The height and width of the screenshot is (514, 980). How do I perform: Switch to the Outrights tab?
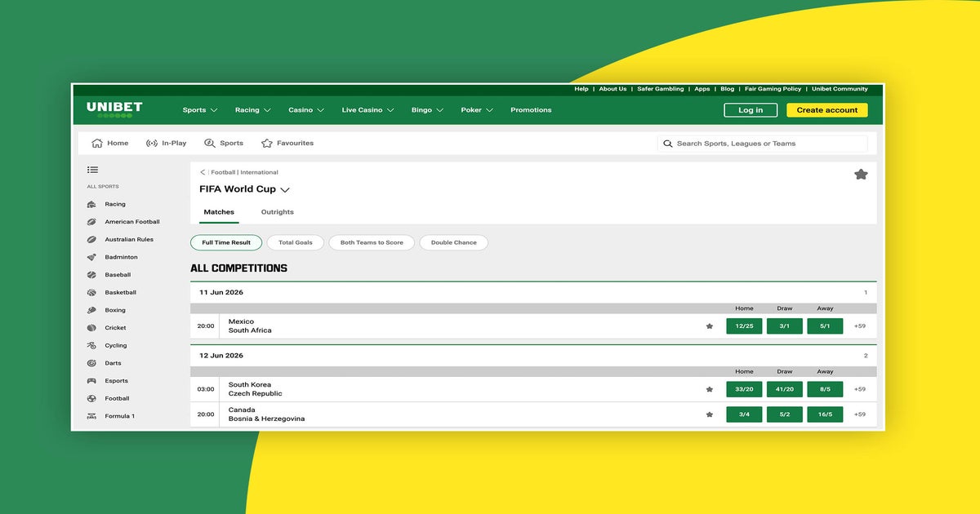[278, 212]
